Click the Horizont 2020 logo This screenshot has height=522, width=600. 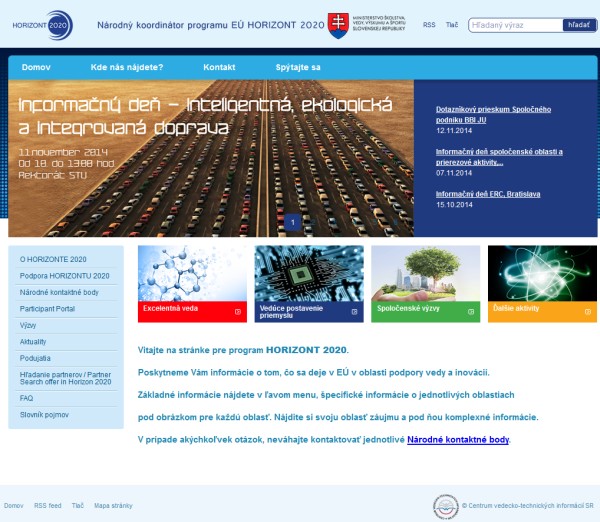tap(42, 25)
